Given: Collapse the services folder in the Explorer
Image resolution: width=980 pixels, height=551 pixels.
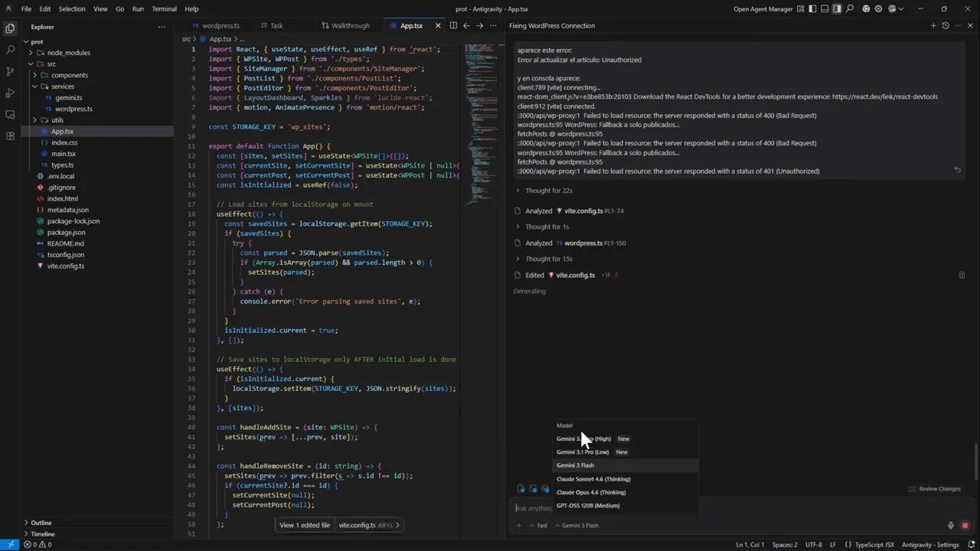Looking at the screenshot, I should tap(63, 86).
